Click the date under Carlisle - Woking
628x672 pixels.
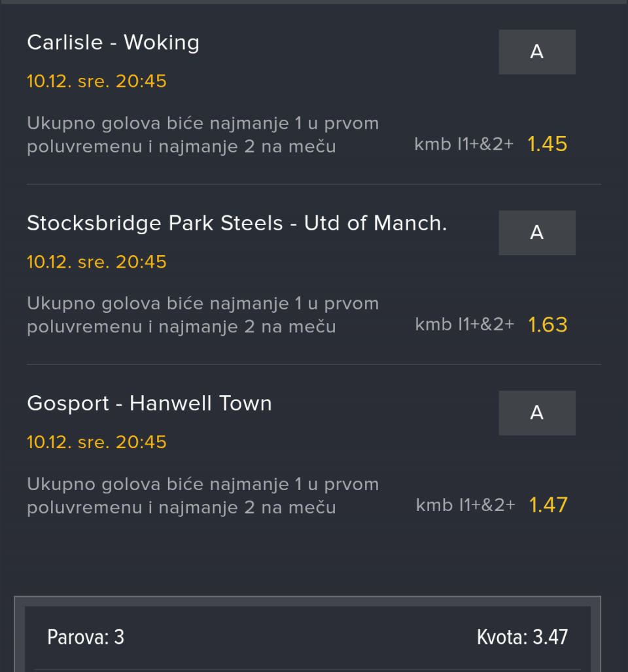click(97, 81)
